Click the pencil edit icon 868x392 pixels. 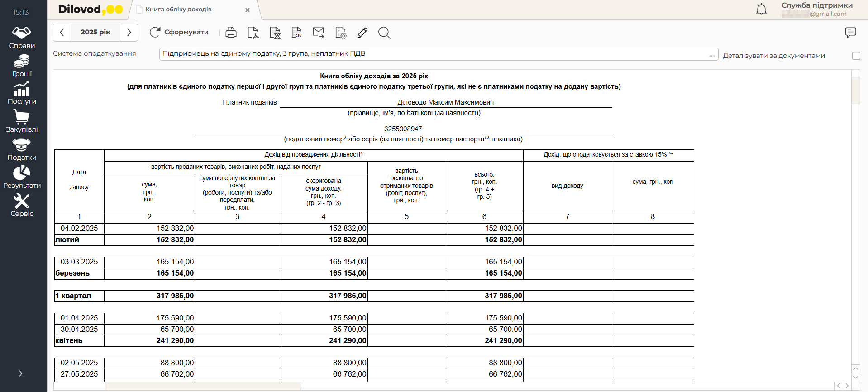pyautogui.click(x=362, y=33)
